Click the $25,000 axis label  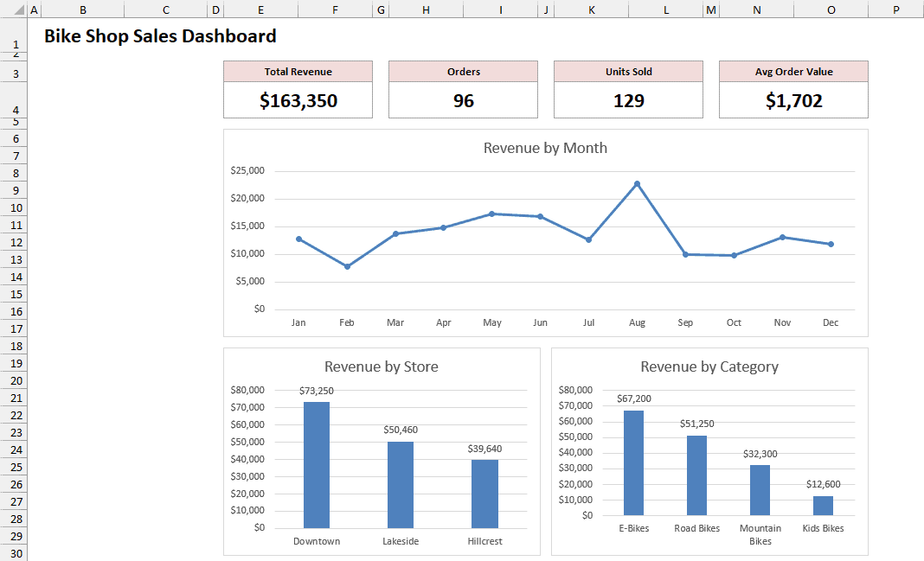pos(247,170)
